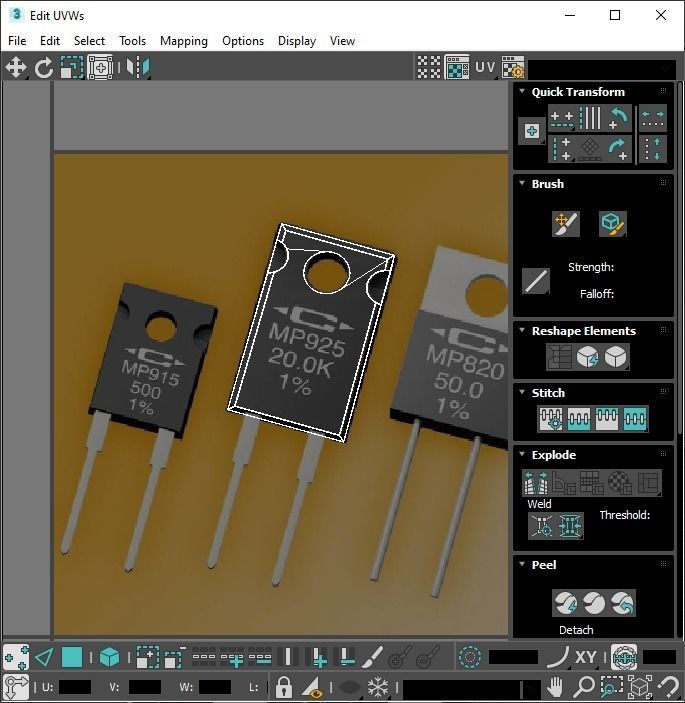Open the File menu
The width and height of the screenshot is (685, 703).
17,41
